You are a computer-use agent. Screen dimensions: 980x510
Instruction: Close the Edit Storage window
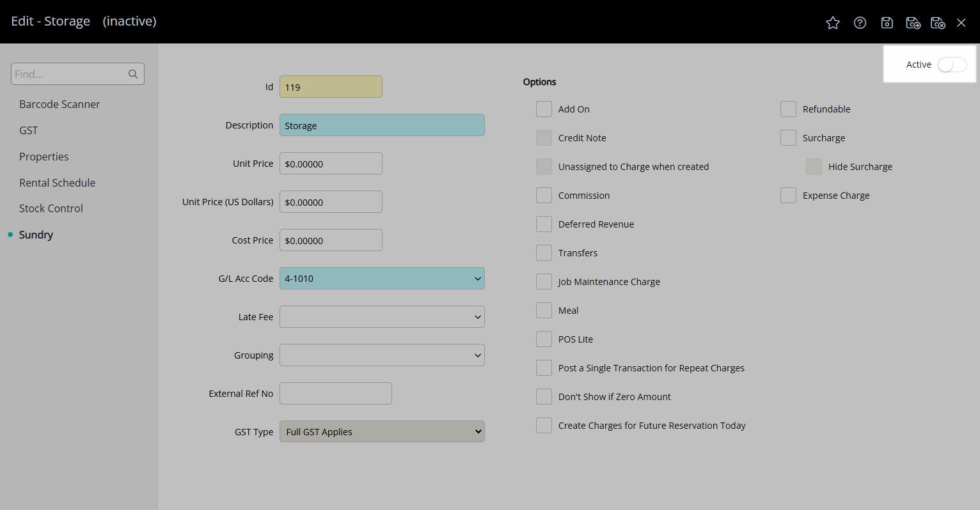(x=961, y=23)
